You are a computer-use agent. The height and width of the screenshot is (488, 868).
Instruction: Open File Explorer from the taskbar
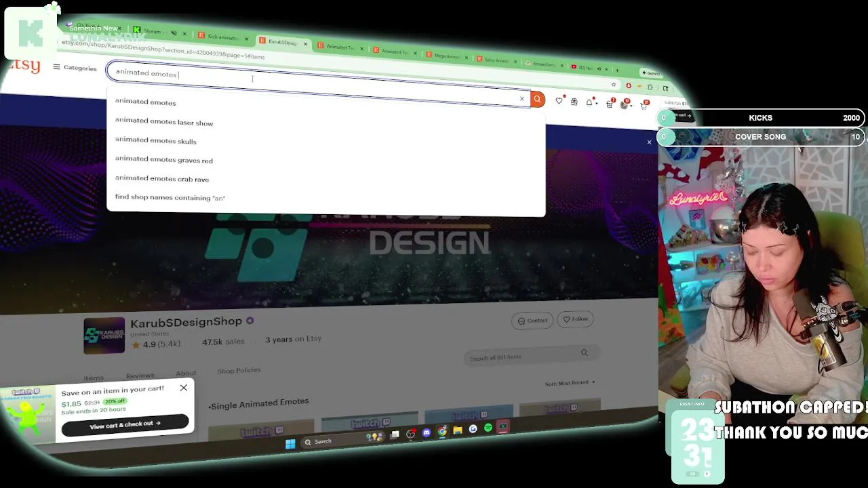pyautogui.click(x=458, y=430)
